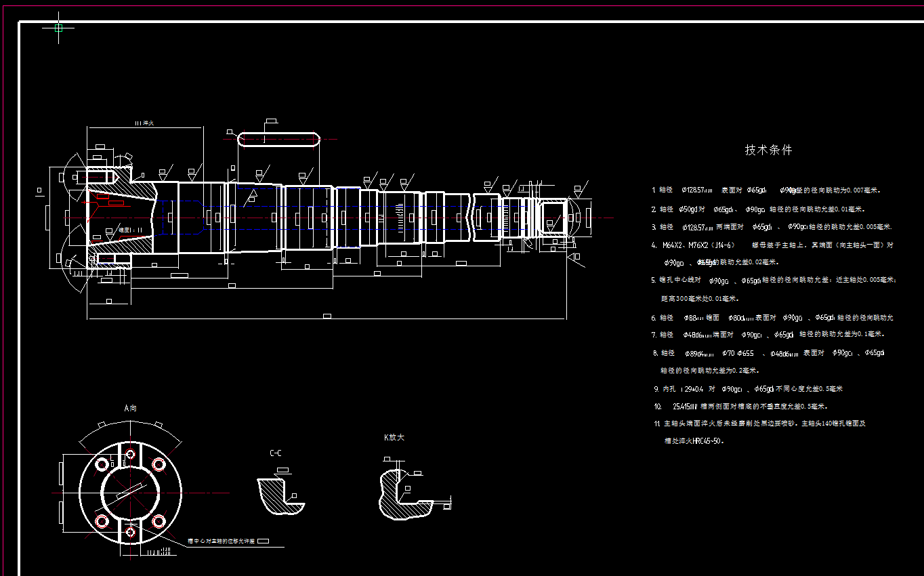Pick the upper-left white bolt hole in A向 view

click(x=102, y=464)
